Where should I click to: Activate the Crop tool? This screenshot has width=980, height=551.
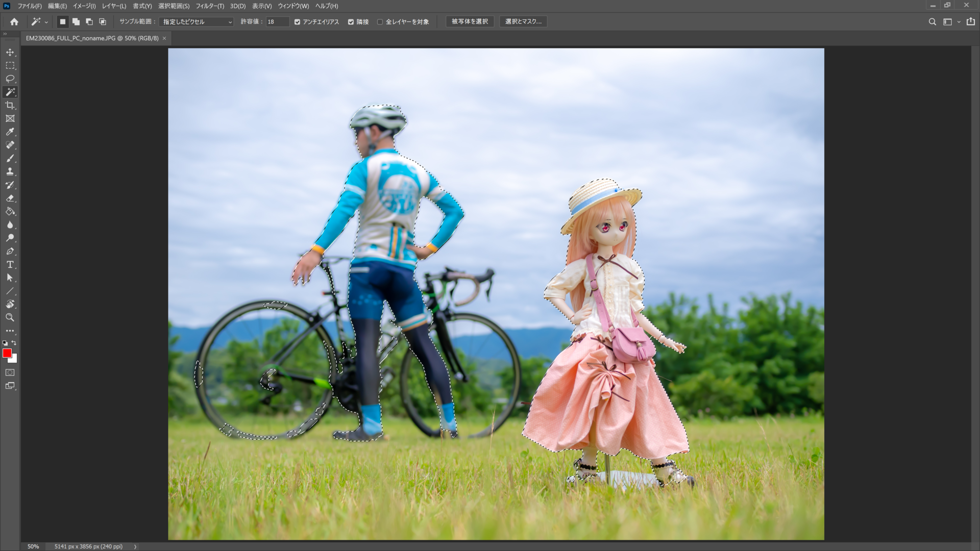[10, 105]
